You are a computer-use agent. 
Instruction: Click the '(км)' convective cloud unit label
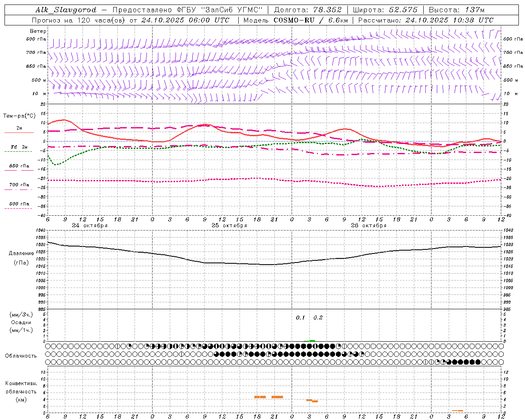(21, 399)
